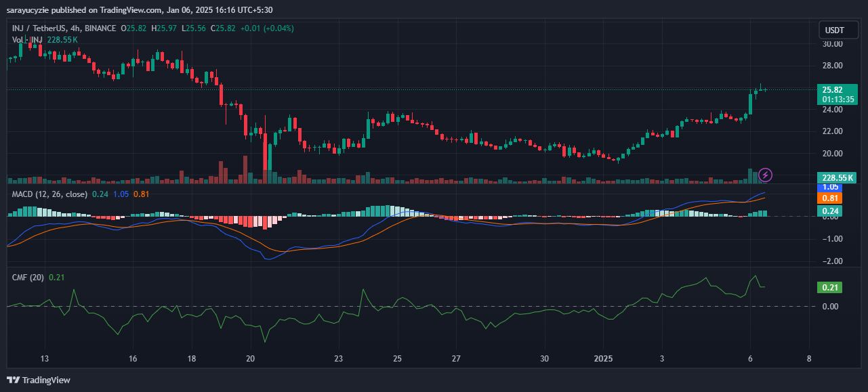Click the 20.00 level on price scale
The height and width of the screenshot is (392, 868).
pos(831,153)
